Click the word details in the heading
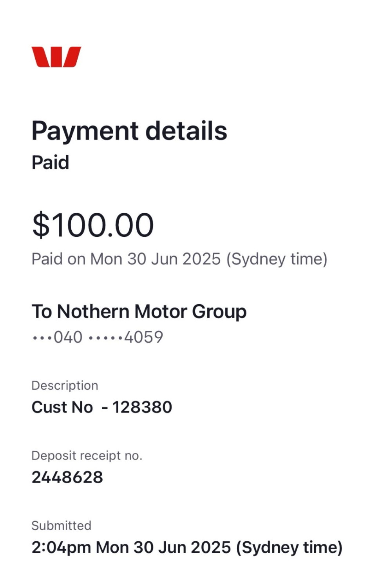This screenshot has height=588, width=391. (186, 131)
